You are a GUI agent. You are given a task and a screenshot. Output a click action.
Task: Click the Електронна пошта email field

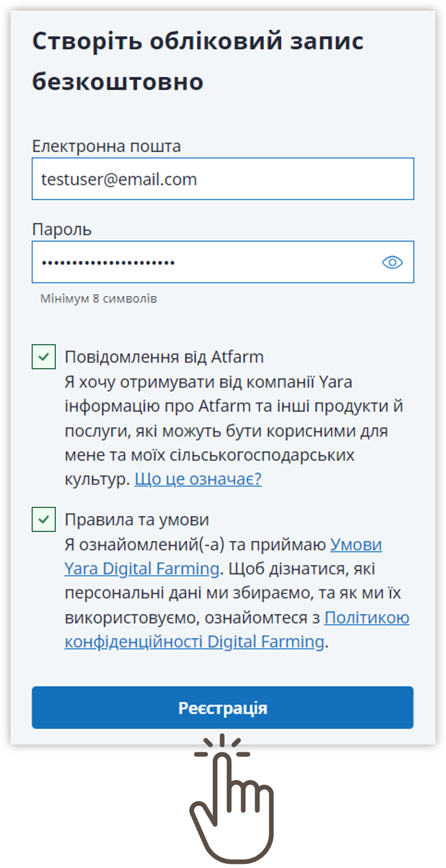(223, 179)
